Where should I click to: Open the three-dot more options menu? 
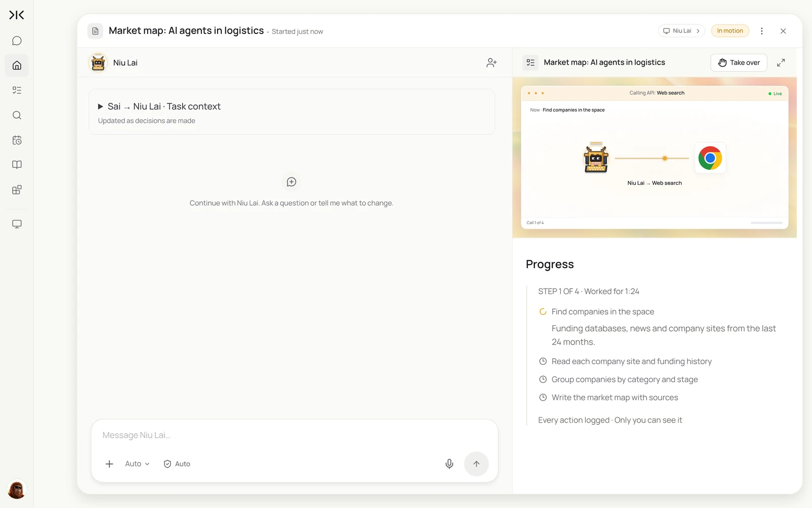tap(762, 31)
